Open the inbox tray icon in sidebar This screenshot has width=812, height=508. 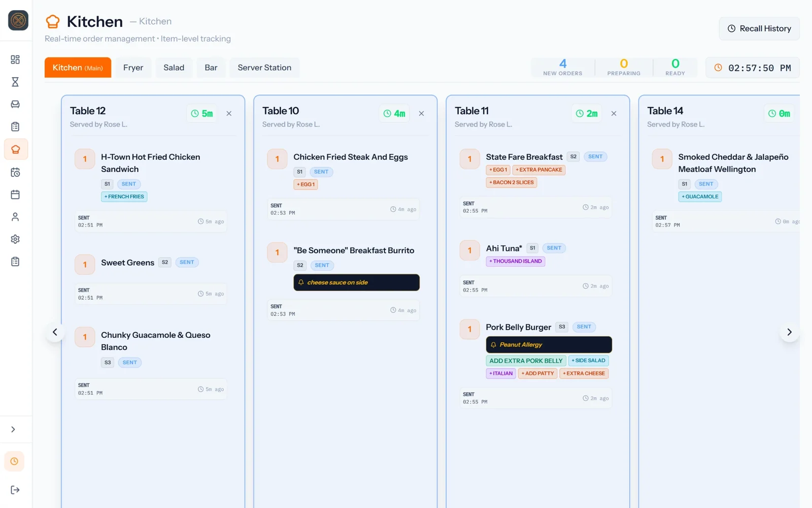pos(15,104)
